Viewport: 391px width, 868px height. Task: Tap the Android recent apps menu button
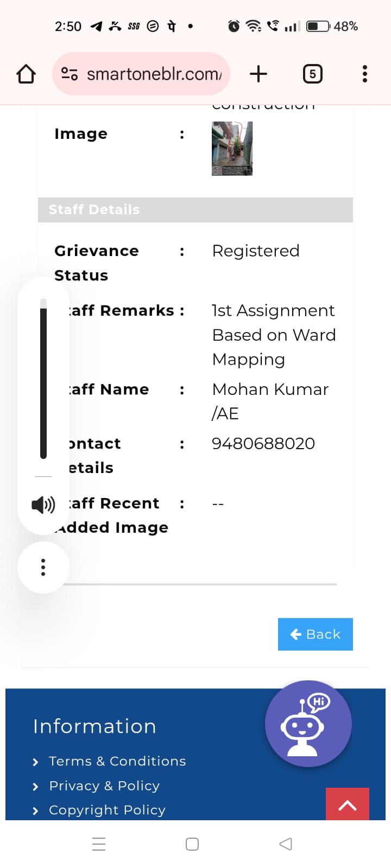[99, 844]
